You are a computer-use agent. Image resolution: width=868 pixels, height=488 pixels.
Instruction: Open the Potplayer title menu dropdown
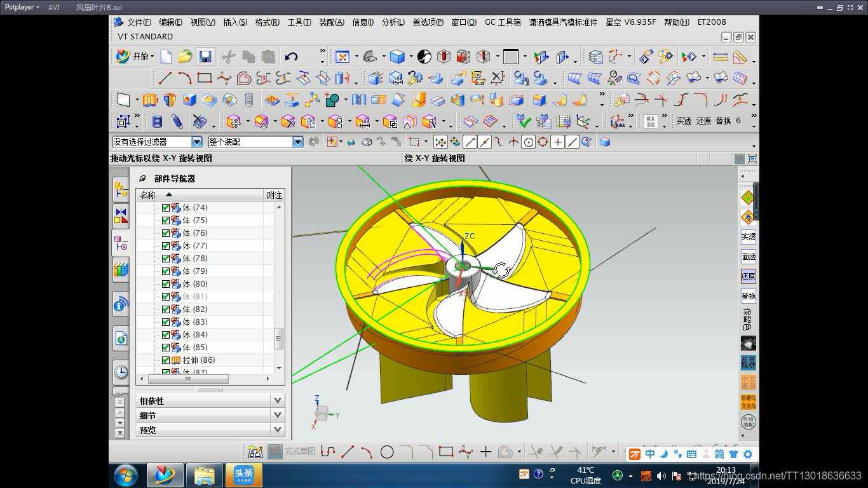click(x=22, y=8)
